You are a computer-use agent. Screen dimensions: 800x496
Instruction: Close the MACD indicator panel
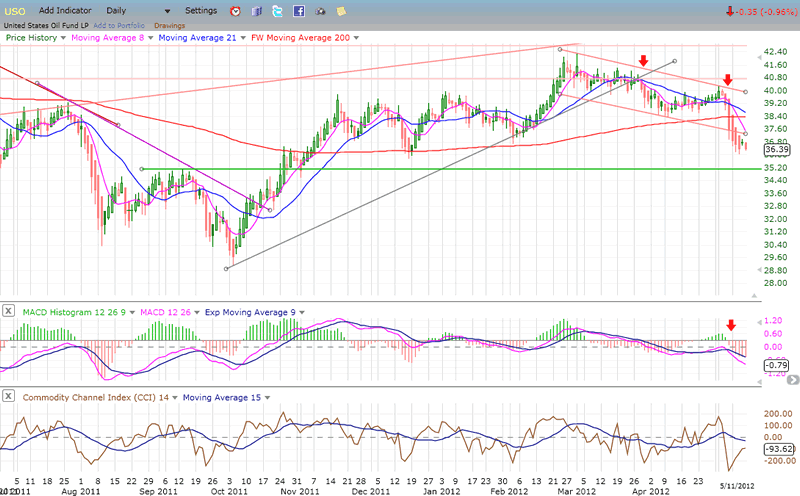click(x=9, y=312)
